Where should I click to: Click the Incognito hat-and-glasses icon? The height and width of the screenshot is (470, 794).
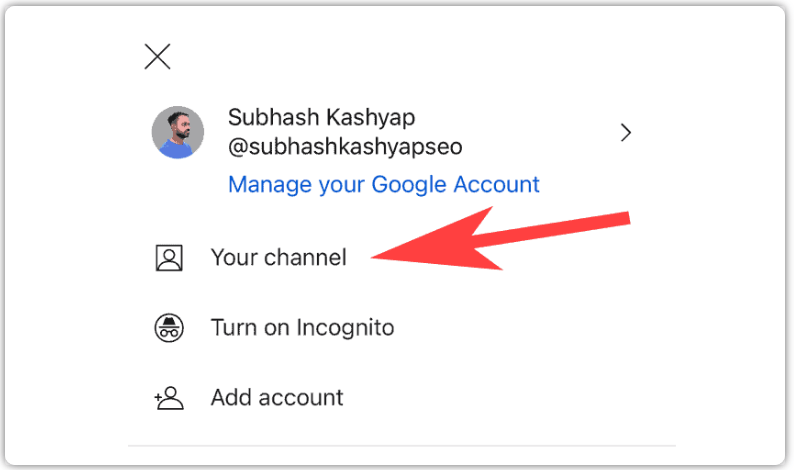169,328
